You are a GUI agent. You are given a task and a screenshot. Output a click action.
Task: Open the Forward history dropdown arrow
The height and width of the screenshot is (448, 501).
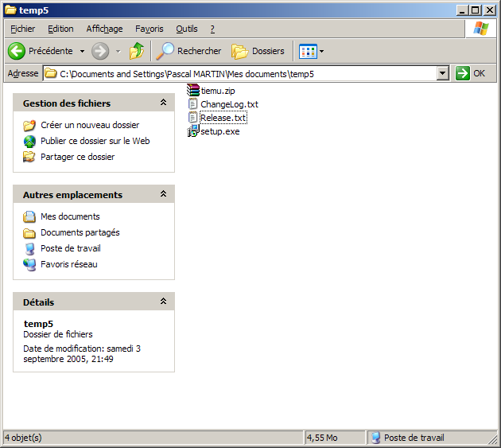coord(118,51)
